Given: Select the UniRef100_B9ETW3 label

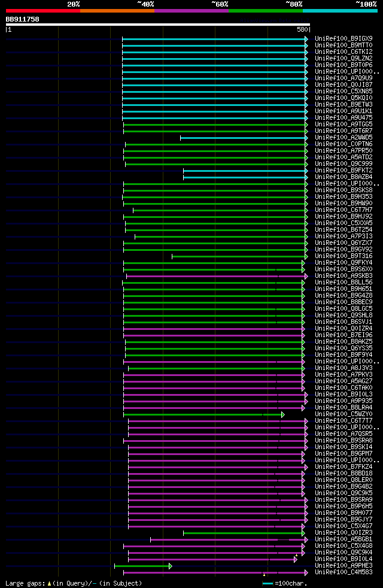Looking at the screenshot, I should 344,105.
